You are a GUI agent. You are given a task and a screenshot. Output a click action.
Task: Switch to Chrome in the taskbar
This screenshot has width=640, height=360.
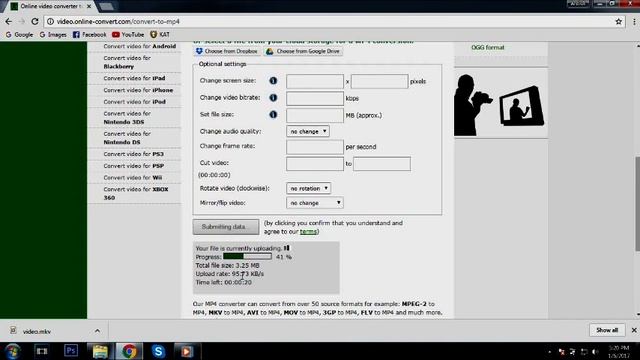click(x=129, y=351)
